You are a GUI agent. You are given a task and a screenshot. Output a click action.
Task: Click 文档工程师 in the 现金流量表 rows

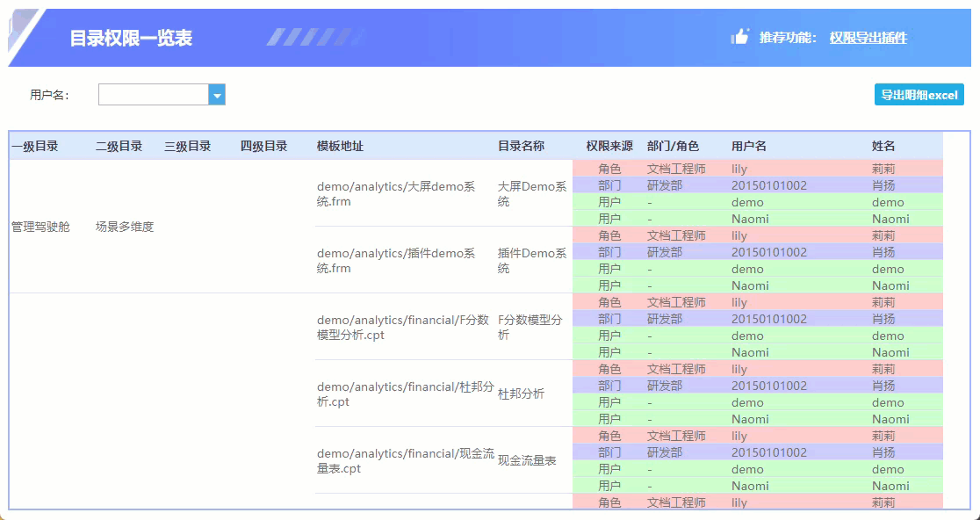coord(676,436)
